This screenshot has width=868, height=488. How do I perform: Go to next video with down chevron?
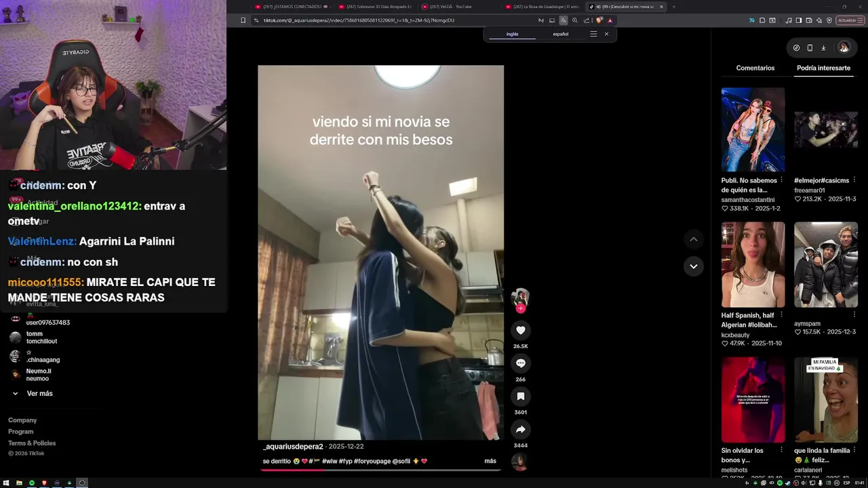[x=693, y=266]
